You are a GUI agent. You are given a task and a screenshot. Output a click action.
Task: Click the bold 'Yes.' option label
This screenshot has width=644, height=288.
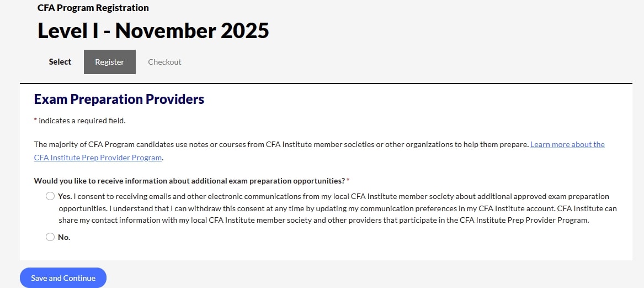click(65, 196)
